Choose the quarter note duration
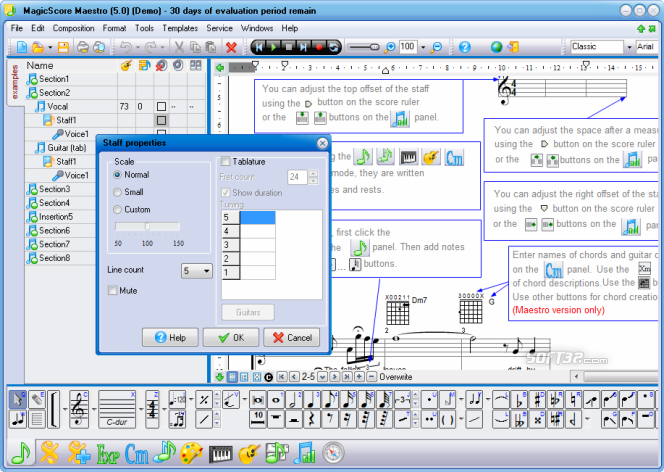664x472 pixels. (x=312, y=399)
